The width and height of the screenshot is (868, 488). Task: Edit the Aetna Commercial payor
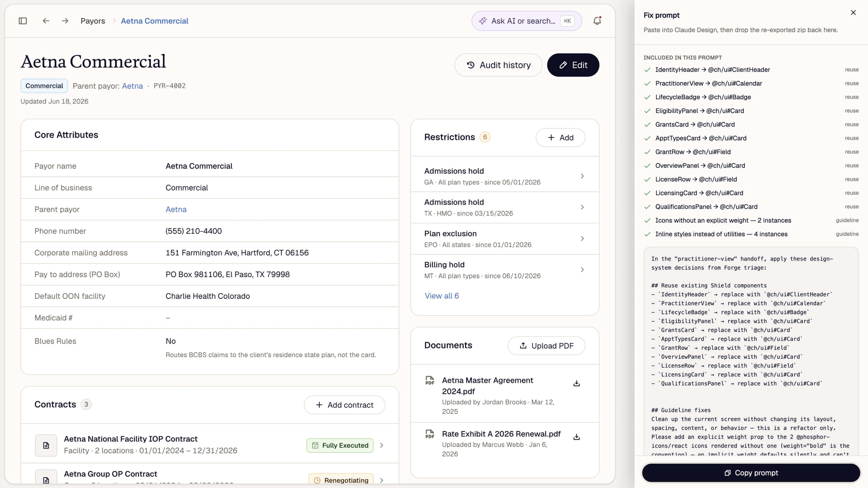coord(573,65)
